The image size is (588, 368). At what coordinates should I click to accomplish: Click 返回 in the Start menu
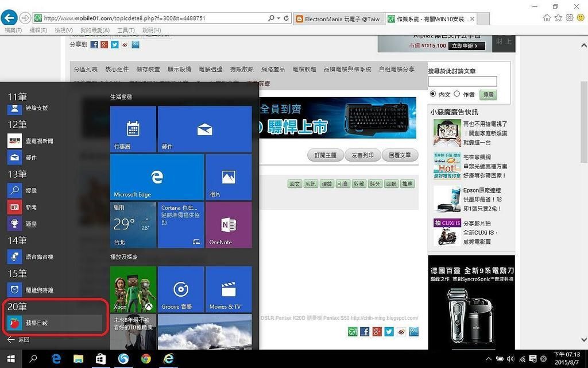click(x=19, y=340)
